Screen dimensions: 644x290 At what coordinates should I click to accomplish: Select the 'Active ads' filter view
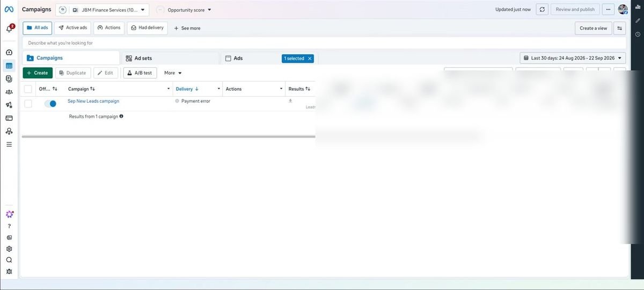72,28
